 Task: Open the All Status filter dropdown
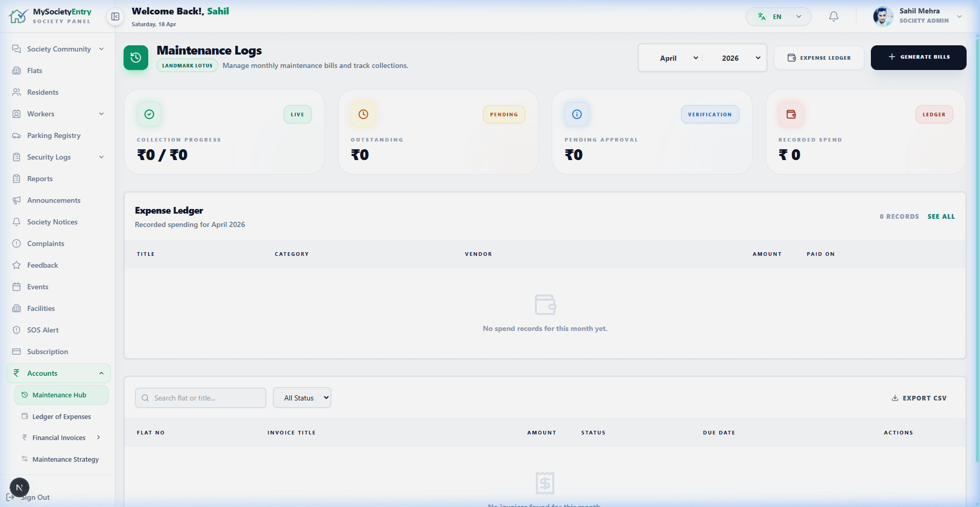tap(302, 397)
